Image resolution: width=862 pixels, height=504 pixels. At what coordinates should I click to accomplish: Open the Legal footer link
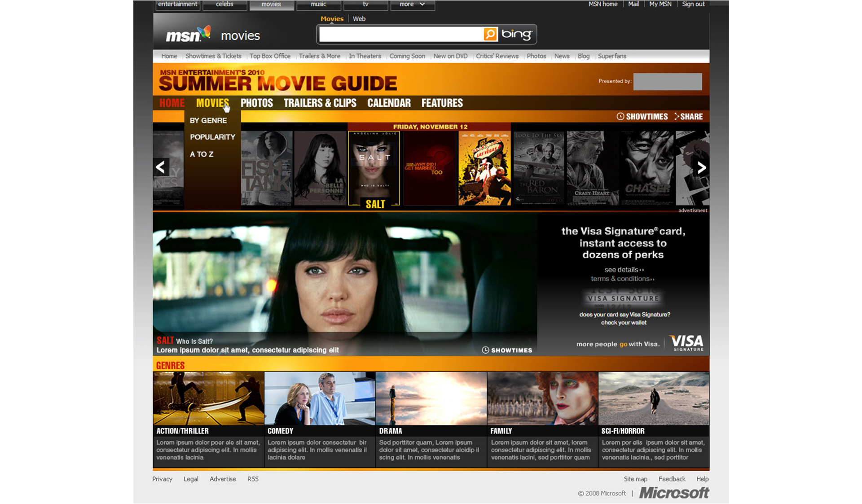191,479
